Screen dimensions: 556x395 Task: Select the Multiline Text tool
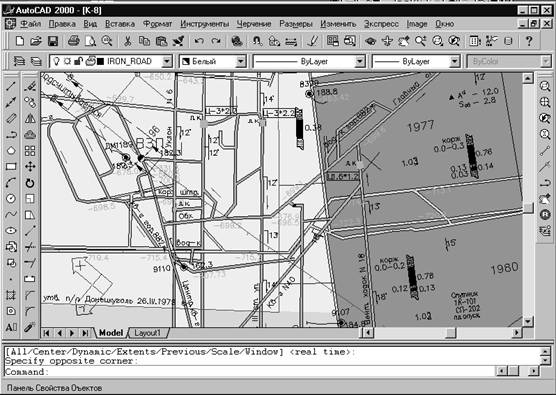11,327
